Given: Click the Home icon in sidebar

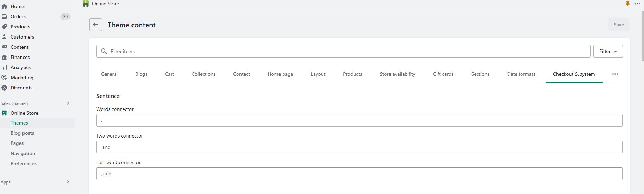Looking at the screenshot, I should tap(4, 6).
